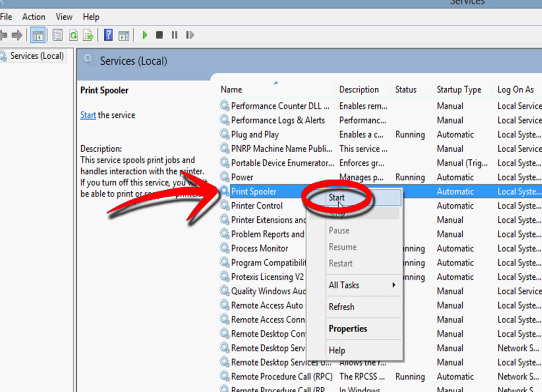Click the Start the service link
542x392 pixels.
(88, 115)
